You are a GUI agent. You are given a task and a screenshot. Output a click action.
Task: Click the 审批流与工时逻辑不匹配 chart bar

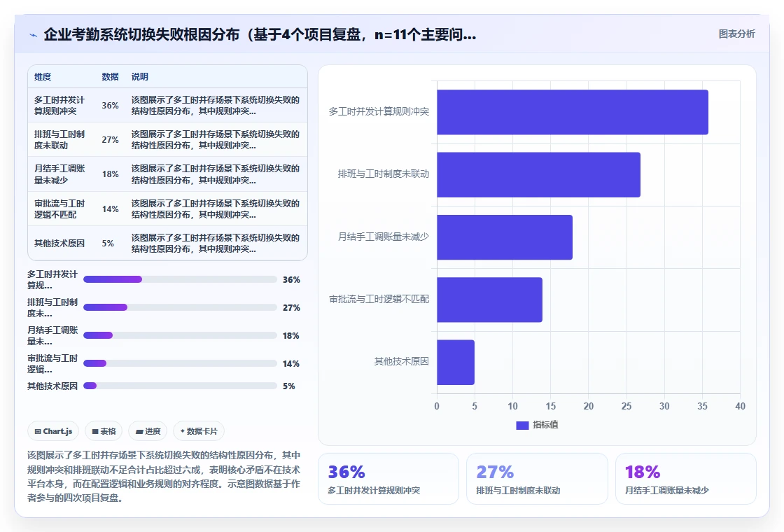(x=489, y=300)
